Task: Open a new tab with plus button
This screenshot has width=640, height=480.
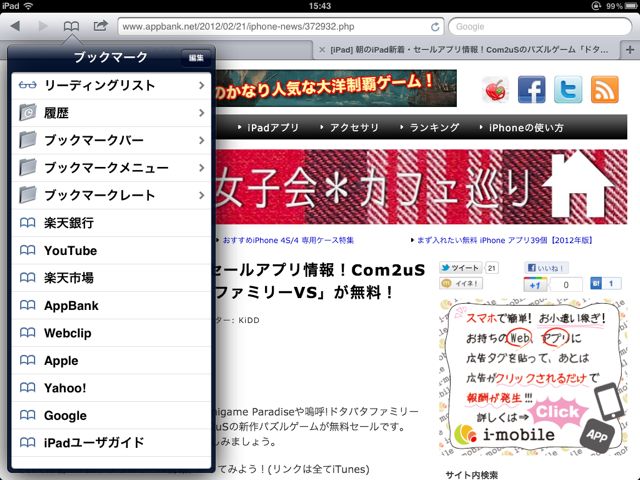Action: tap(630, 50)
